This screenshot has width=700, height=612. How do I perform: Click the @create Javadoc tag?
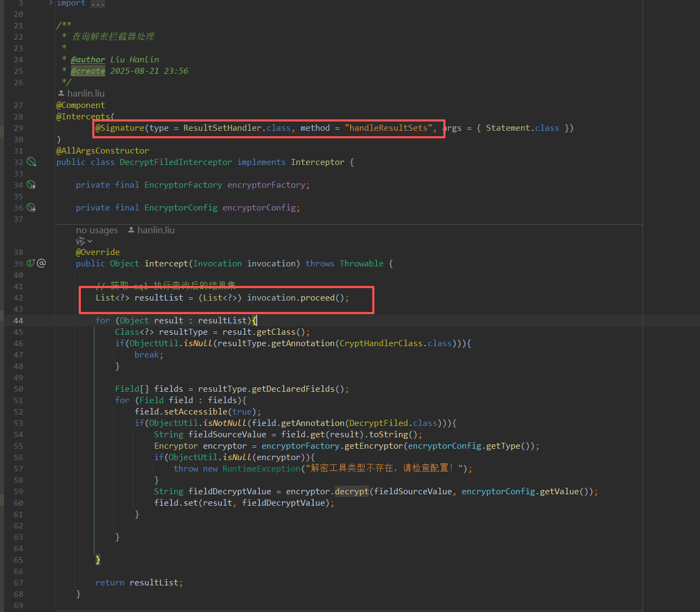point(88,71)
